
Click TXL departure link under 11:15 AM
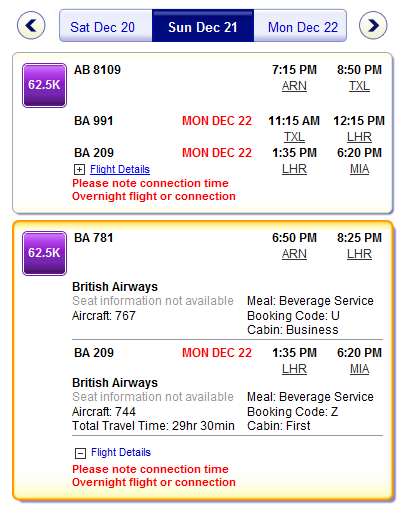coord(294,137)
